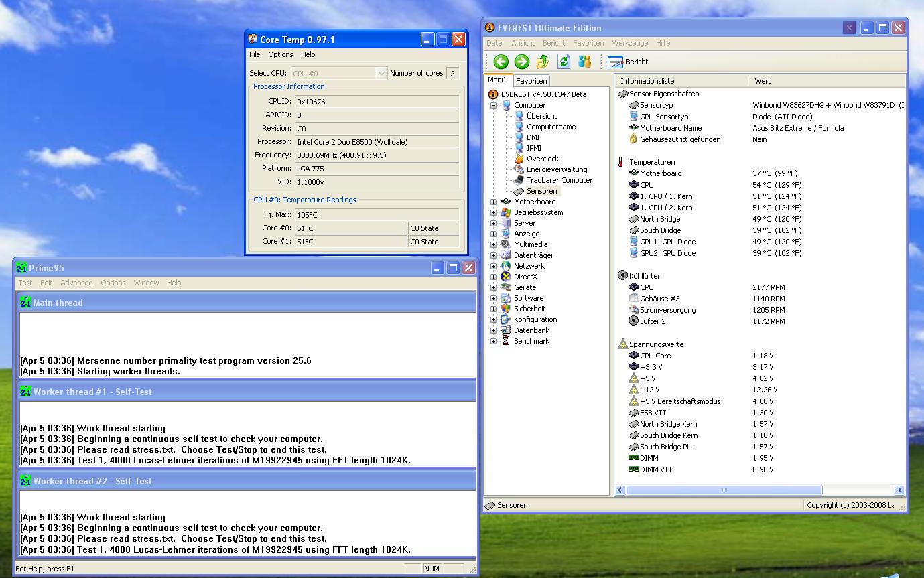The width and height of the screenshot is (924, 578).
Task: Select the Gehäuse #3 fan row
Action: pos(760,299)
